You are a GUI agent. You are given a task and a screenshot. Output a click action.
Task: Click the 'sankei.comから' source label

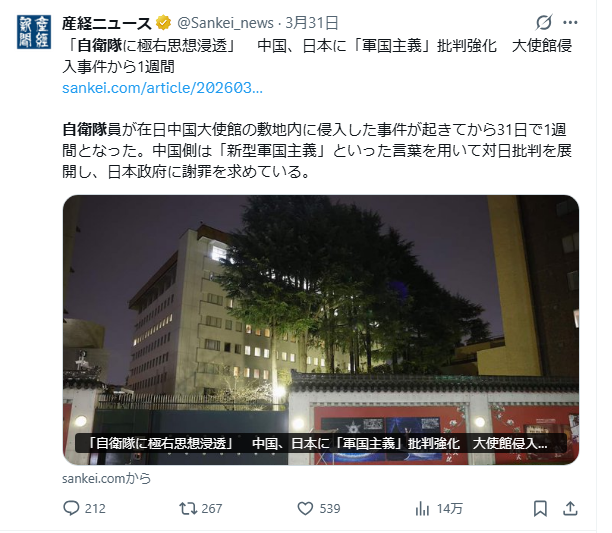pyautogui.click(x=107, y=478)
